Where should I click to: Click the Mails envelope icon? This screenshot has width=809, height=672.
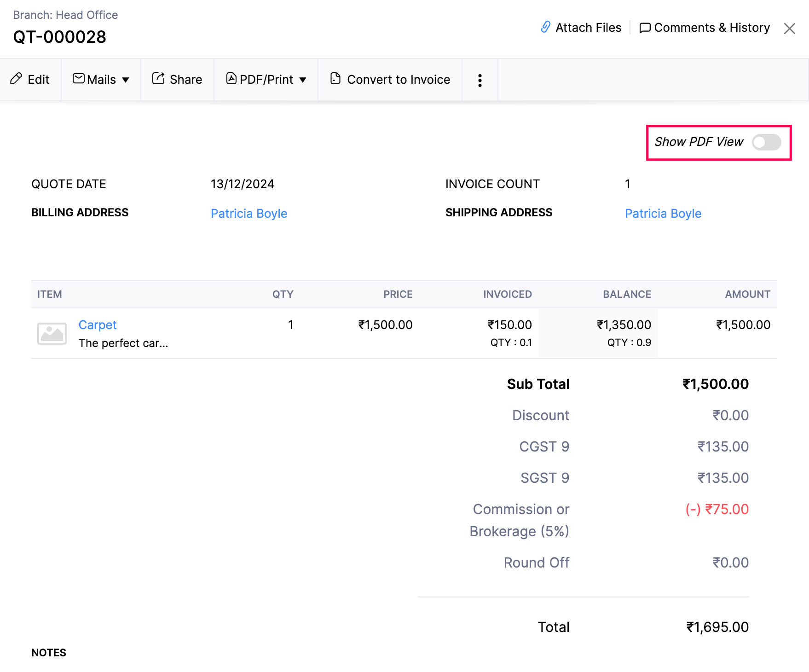(79, 79)
